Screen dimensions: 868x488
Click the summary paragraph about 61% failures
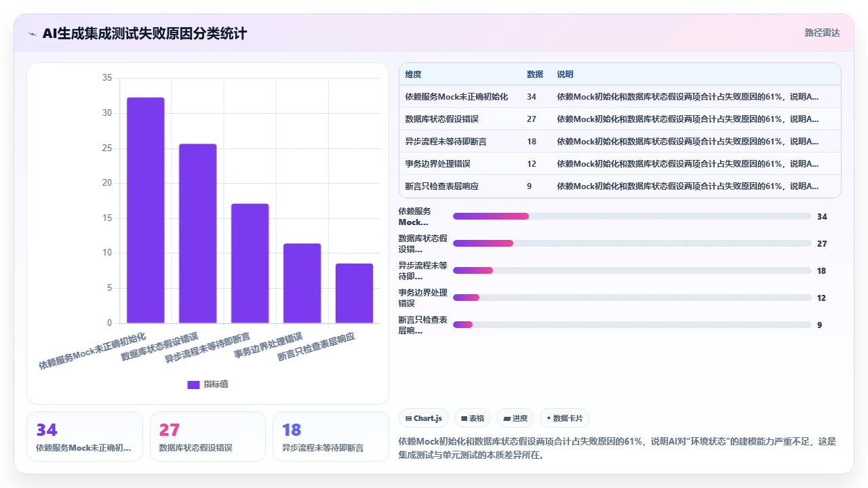click(618, 448)
